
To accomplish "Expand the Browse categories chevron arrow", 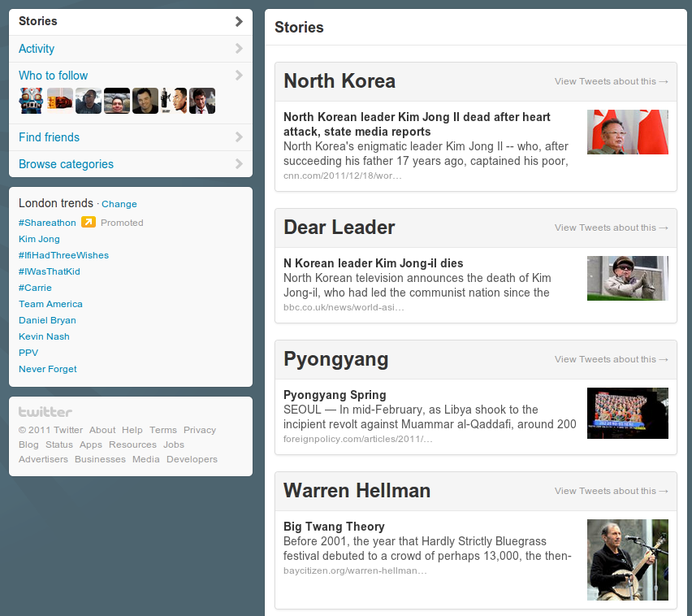I will [239, 164].
